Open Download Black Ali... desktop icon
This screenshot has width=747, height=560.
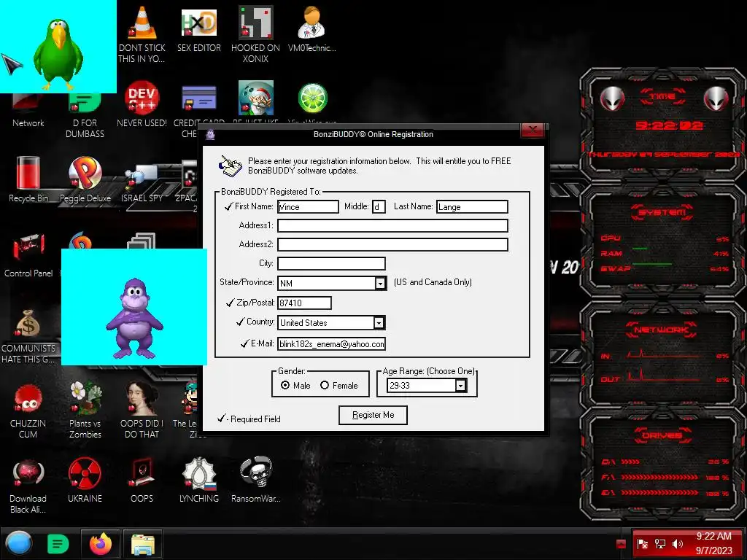pos(28,474)
